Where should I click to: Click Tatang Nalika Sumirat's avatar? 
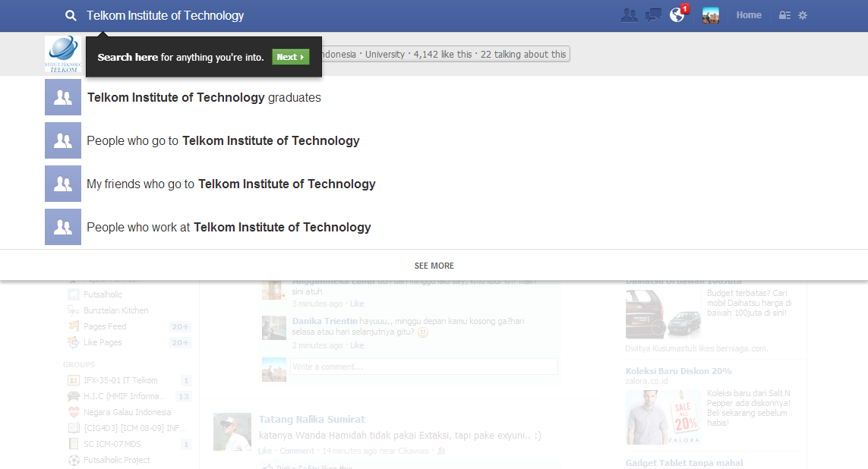[232, 432]
